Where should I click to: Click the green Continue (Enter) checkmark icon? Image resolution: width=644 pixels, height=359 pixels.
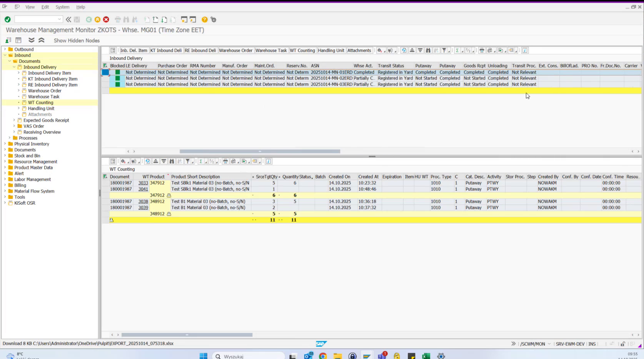pyautogui.click(x=7, y=19)
